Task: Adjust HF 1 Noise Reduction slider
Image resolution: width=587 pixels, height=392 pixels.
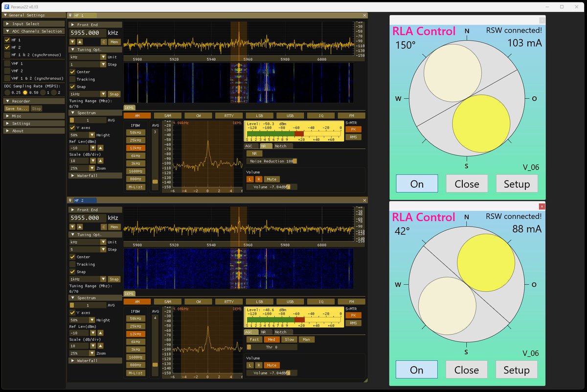Action: tap(271, 161)
